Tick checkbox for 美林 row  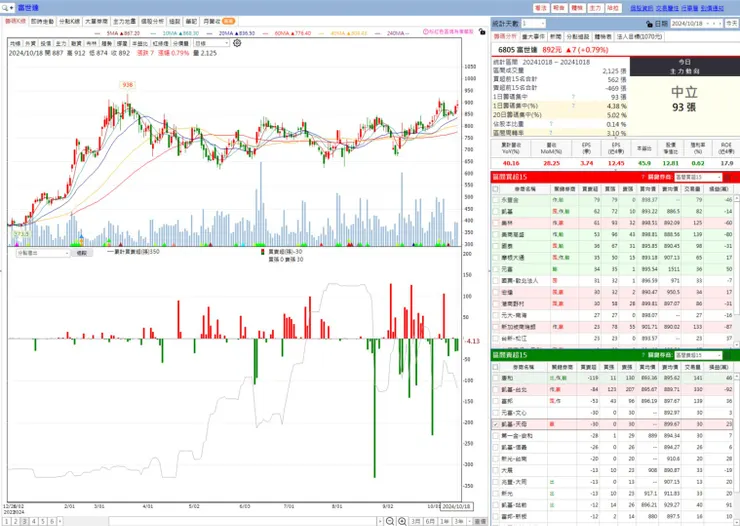click(x=496, y=223)
